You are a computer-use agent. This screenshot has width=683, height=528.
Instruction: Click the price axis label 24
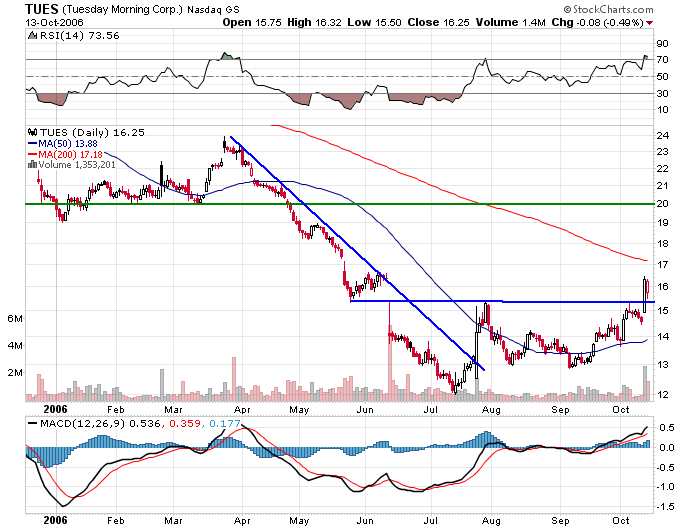coord(662,135)
